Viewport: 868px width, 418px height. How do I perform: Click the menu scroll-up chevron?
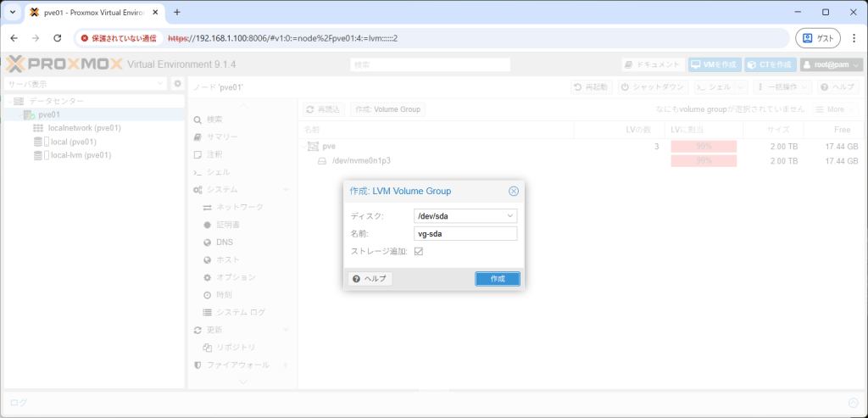coord(243,104)
